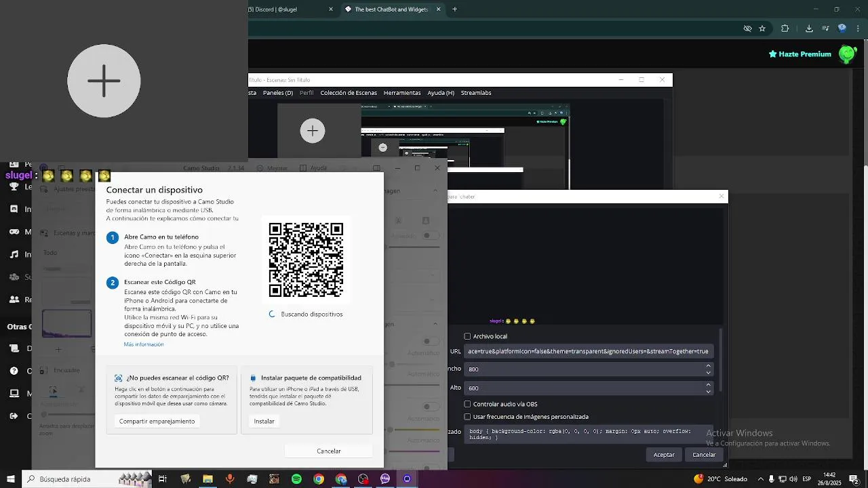868x488 pixels.
Task: Open OBS 'Ayuda (H)' menu
Action: [x=441, y=93]
